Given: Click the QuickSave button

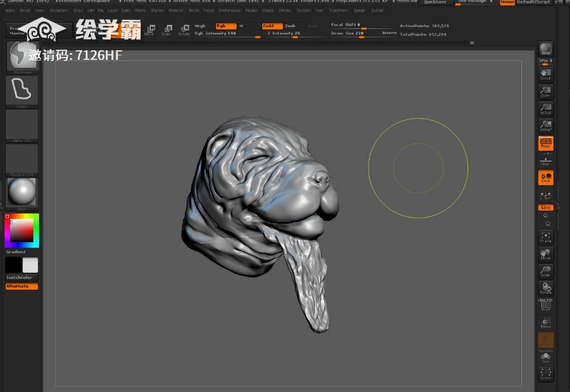Looking at the screenshot, I should tap(436, 2).
